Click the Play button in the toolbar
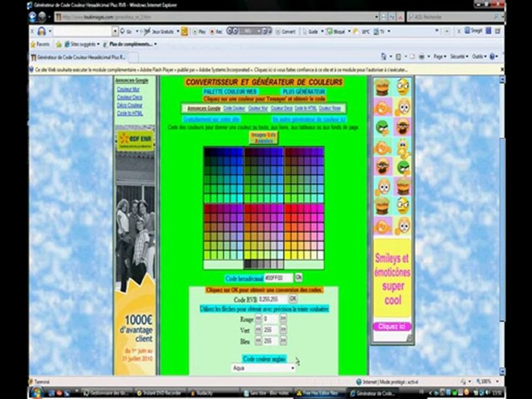The height and width of the screenshot is (399, 532). coord(199,32)
